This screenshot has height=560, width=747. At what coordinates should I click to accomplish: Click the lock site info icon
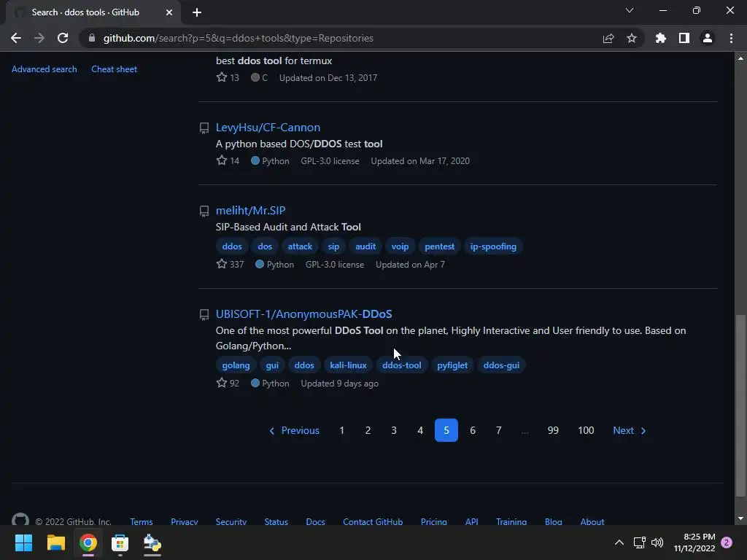click(x=92, y=38)
